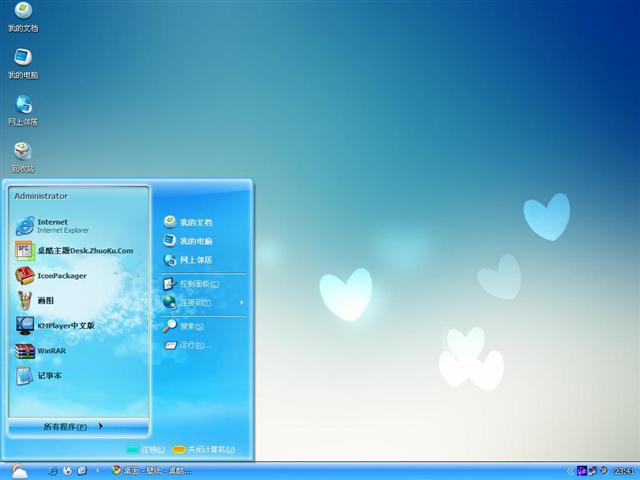Image resolution: width=640 pixels, height=480 pixels.
Task: Click the cloud start button
Action: coord(19,471)
